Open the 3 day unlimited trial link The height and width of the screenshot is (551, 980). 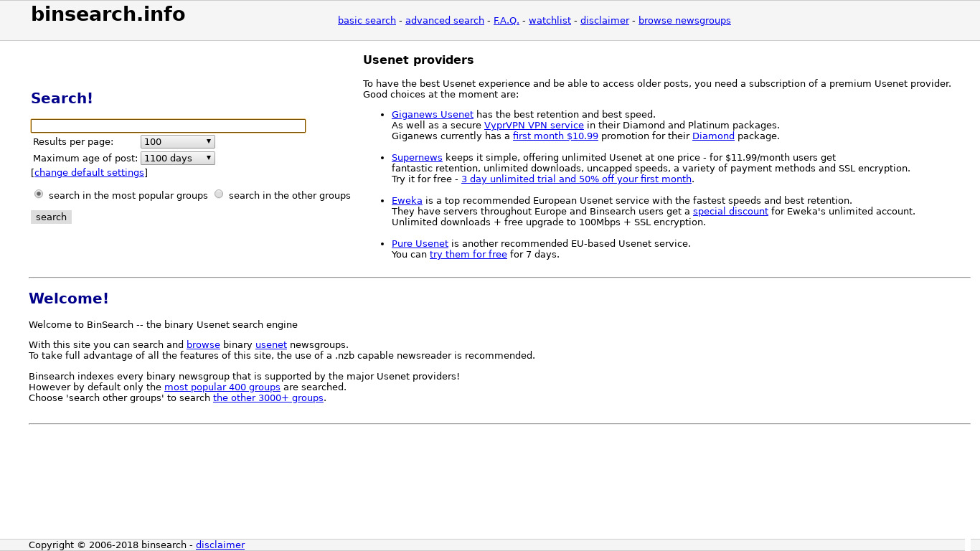576,179
